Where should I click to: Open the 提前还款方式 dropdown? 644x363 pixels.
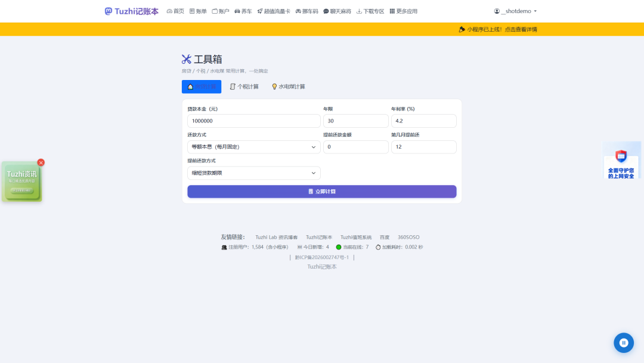[254, 173]
